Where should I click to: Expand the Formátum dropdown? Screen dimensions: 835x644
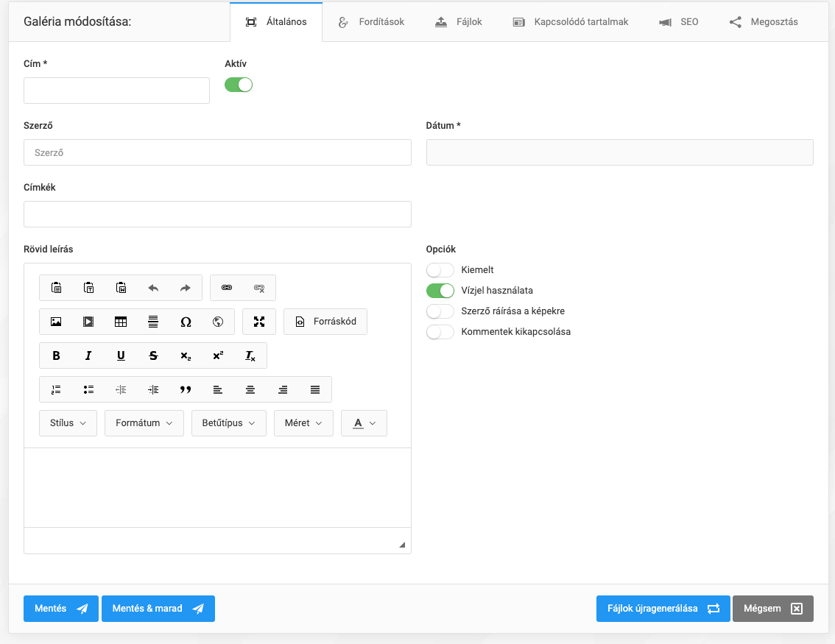(144, 423)
